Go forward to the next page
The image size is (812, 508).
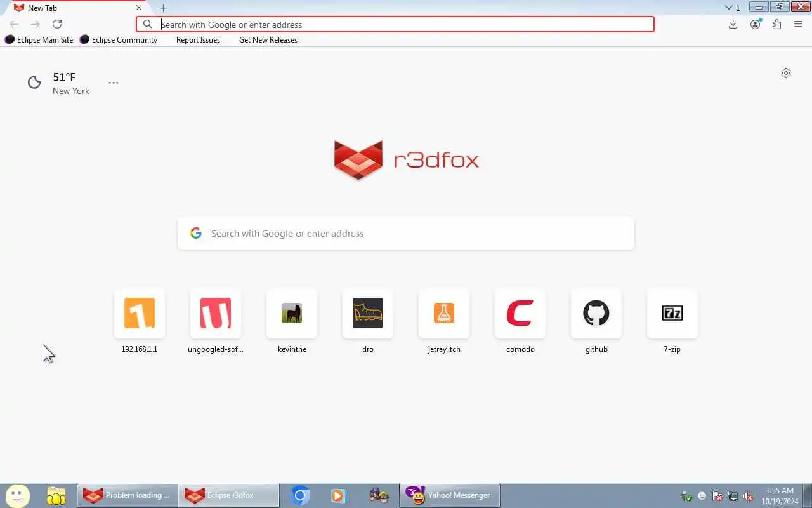point(36,24)
